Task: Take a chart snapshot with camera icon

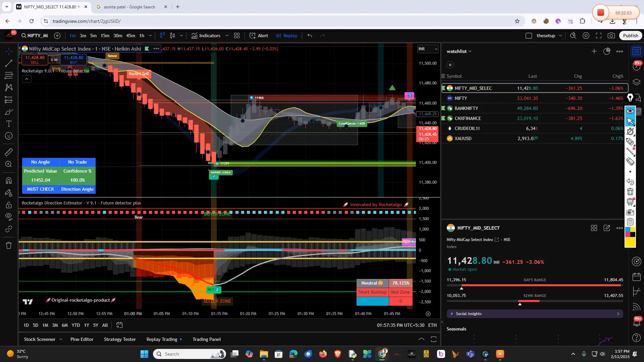Action: click(x=611, y=36)
